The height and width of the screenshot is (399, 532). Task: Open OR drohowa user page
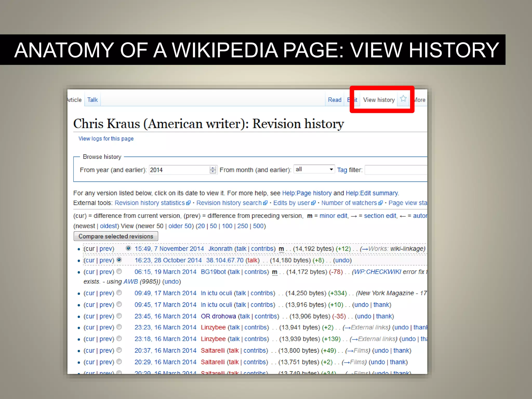pyautogui.click(x=218, y=316)
